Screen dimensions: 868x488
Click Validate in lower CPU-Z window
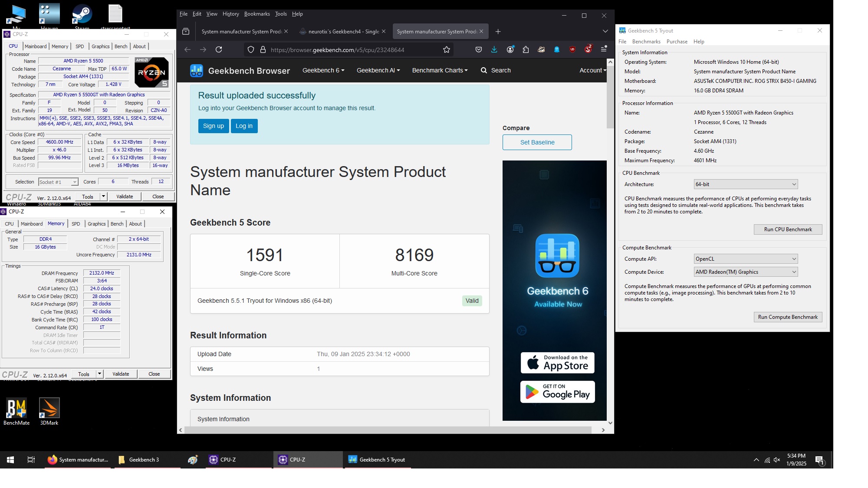click(121, 374)
